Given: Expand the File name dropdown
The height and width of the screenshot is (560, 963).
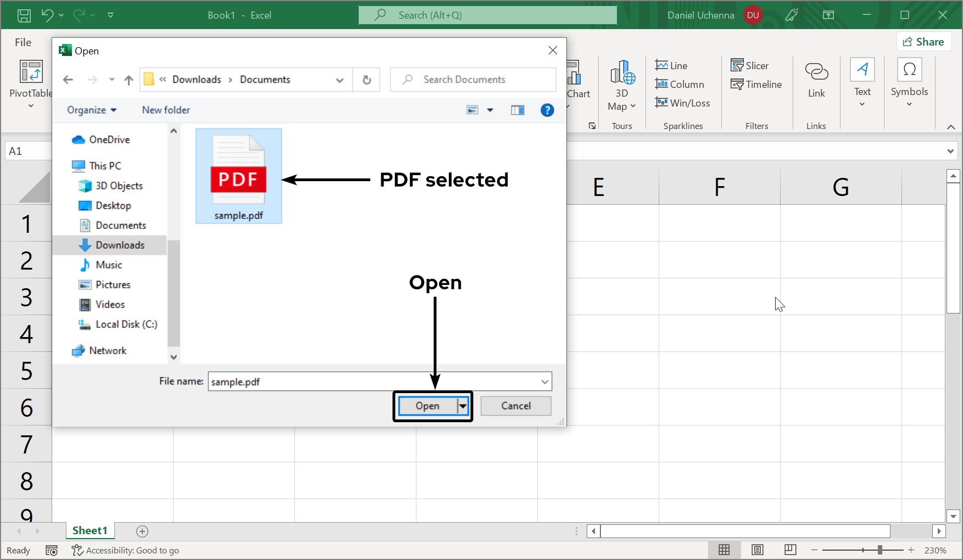Looking at the screenshot, I should pos(544,381).
